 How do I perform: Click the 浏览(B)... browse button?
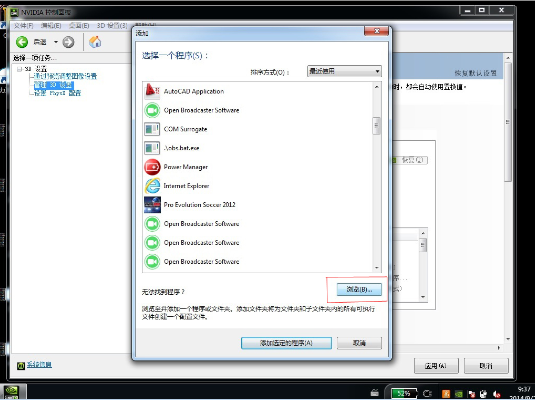click(359, 289)
